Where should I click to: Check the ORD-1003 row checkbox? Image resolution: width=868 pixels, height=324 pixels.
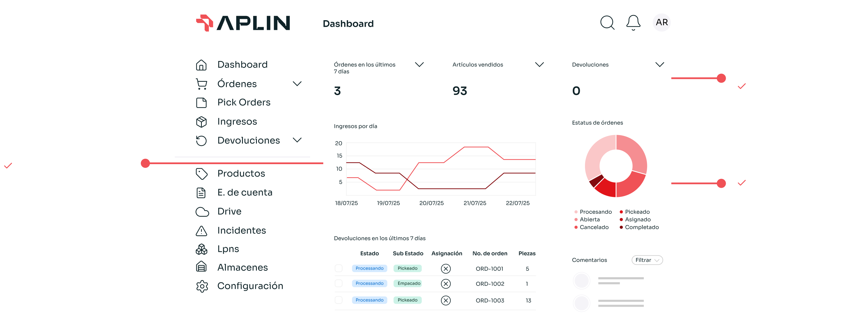pos(338,300)
